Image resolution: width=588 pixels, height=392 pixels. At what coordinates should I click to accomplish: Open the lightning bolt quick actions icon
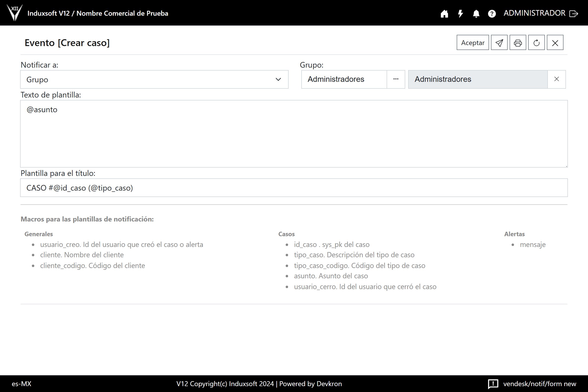(x=460, y=13)
